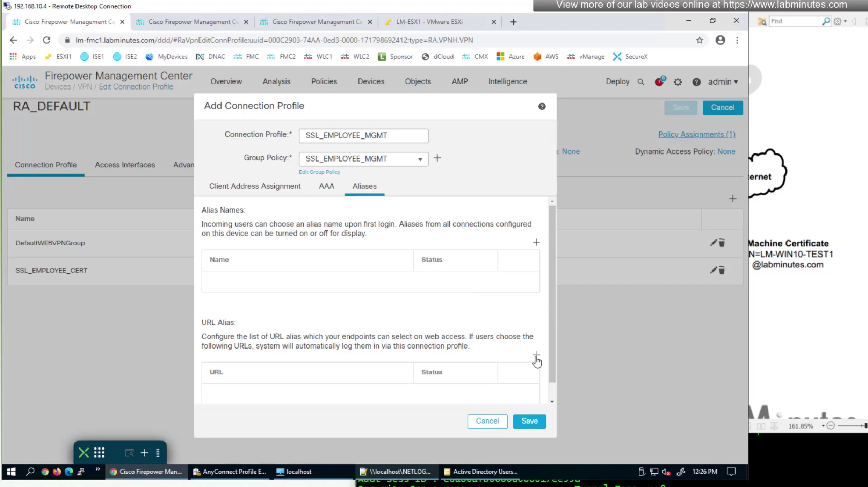Click plus icon to add Alias Name
868x487 pixels.
[x=536, y=242]
